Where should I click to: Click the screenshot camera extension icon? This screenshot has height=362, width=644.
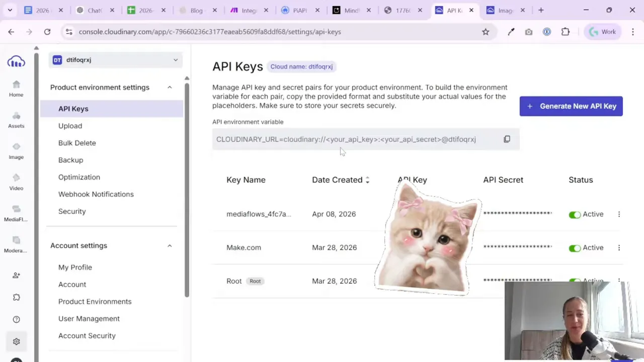tap(528, 32)
